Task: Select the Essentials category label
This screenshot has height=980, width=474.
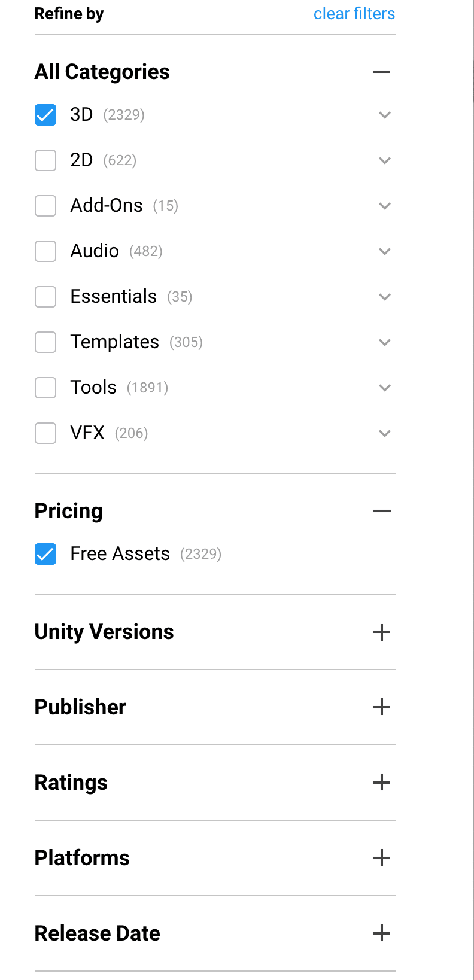Action: pos(114,297)
